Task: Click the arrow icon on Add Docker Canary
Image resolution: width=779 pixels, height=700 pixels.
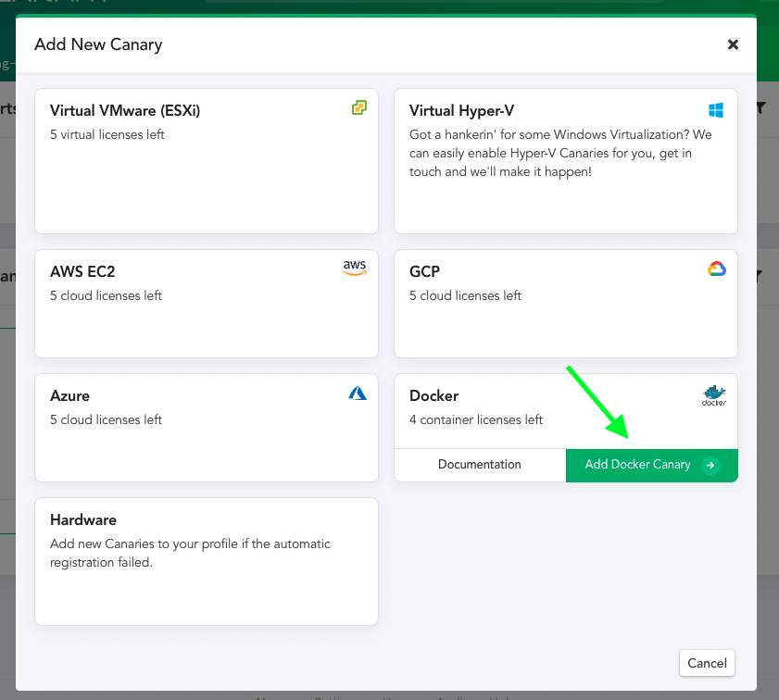Action: 710,465
